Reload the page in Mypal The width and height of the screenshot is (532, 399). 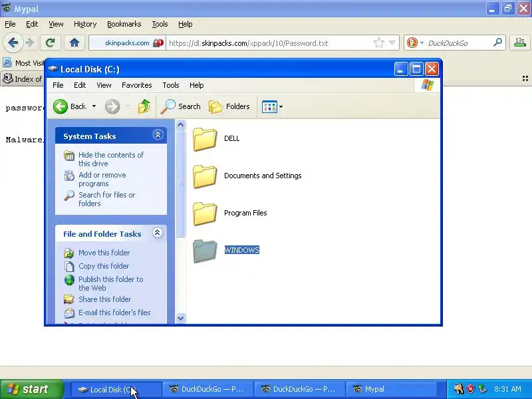tap(51, 43)
